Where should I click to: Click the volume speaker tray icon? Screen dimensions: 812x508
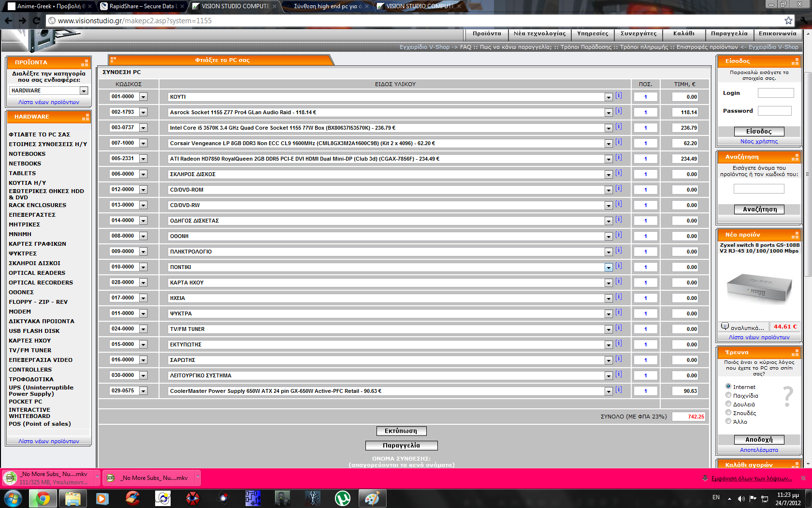pos(741,498)
